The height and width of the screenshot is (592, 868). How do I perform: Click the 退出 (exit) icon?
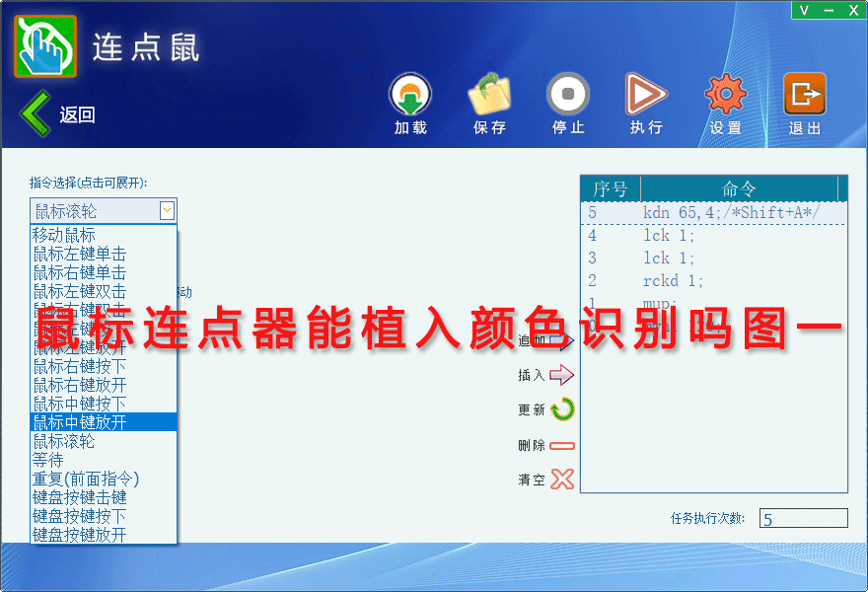805,95
